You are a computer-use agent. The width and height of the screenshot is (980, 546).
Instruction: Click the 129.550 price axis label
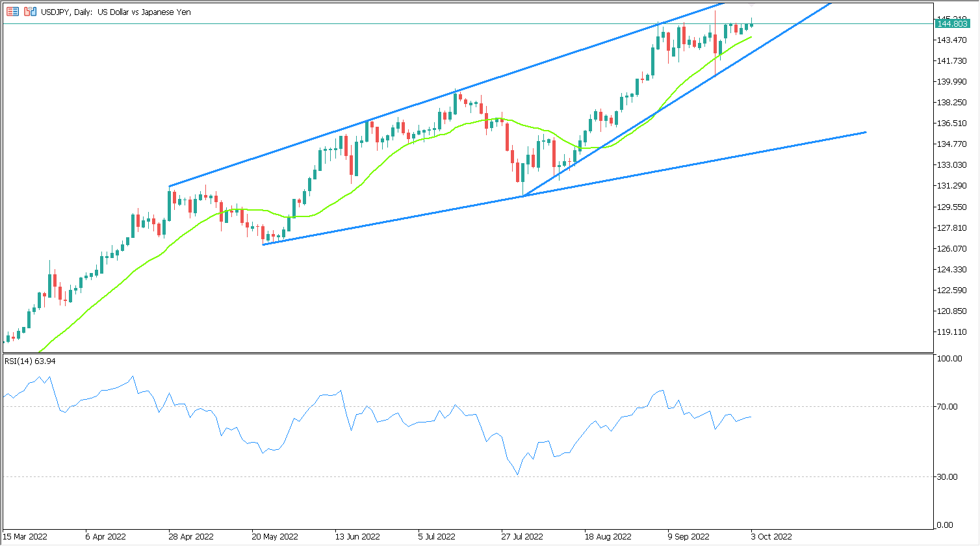tap(951, 207)
